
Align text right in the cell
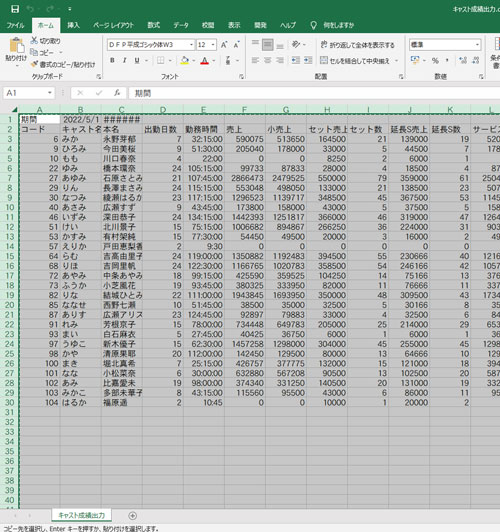point(280,60)
